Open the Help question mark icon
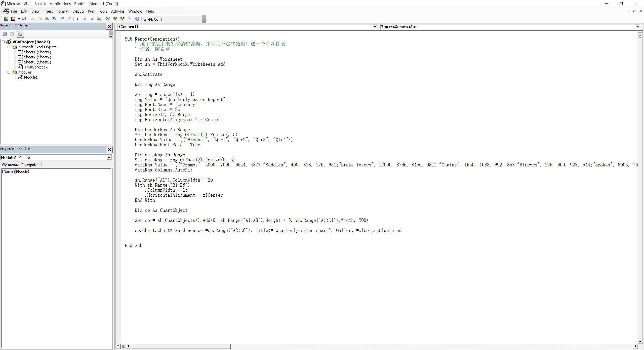Screen dimensions: 644x350 click(137, 19)
